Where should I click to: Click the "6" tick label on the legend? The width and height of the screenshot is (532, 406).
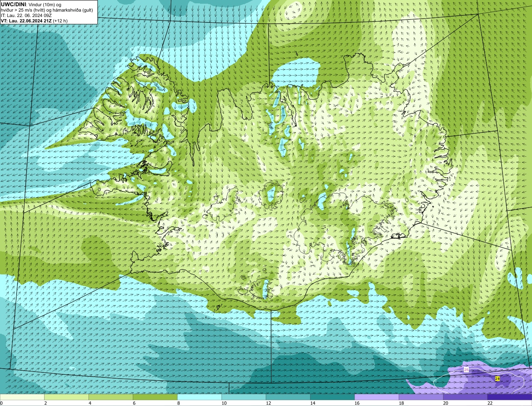pyautogui.click(x=134, y=403)
